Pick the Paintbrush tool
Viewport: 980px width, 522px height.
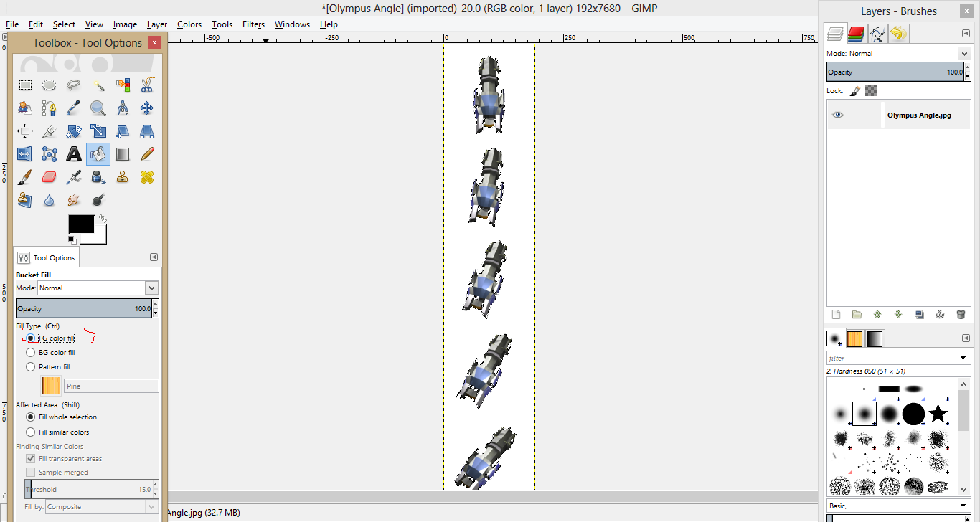click(25, 177)
